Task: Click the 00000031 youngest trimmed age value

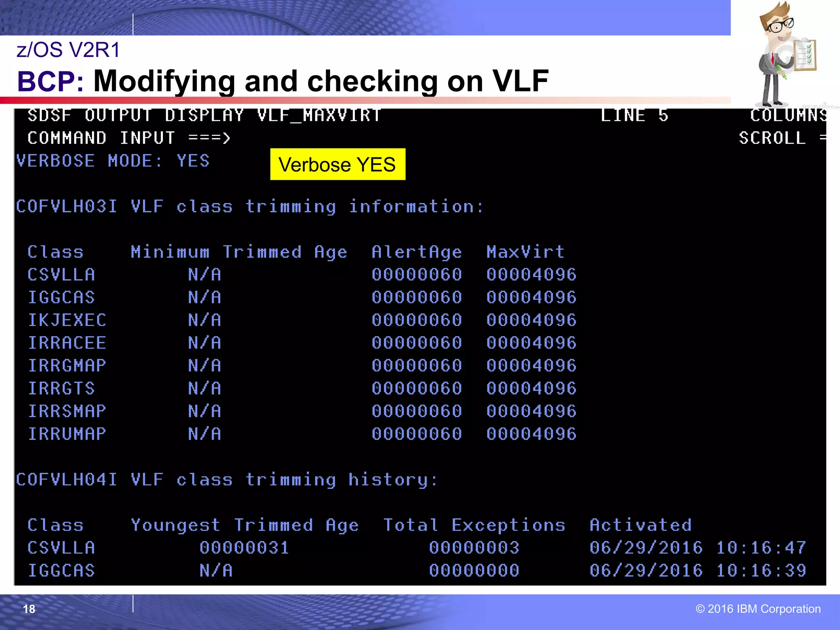Action: pos(244,548)
